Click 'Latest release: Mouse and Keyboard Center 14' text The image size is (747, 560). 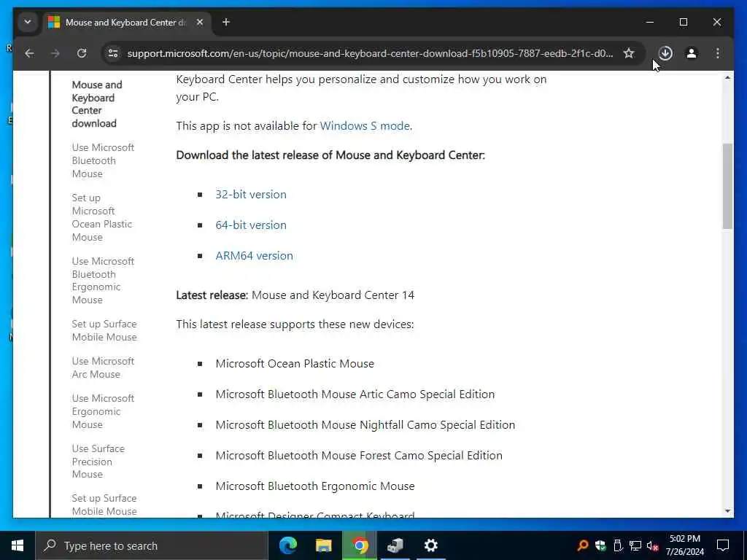(295, 295)
